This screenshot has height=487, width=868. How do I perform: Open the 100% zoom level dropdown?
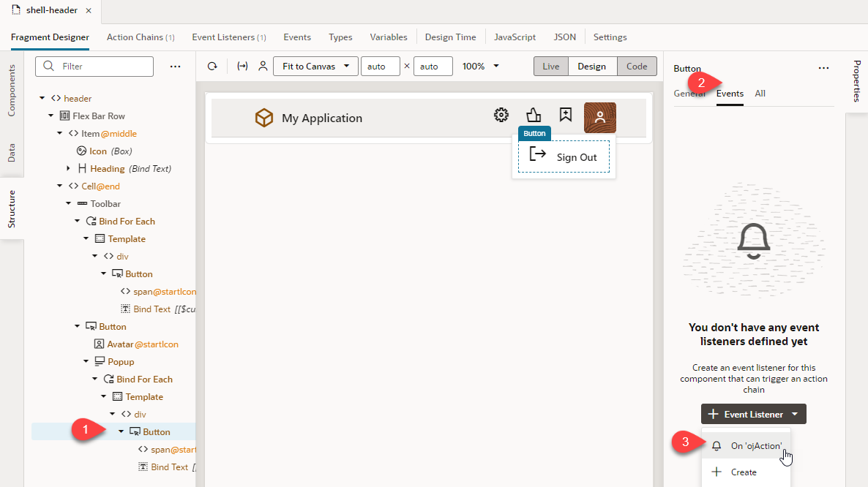(479, 66)
